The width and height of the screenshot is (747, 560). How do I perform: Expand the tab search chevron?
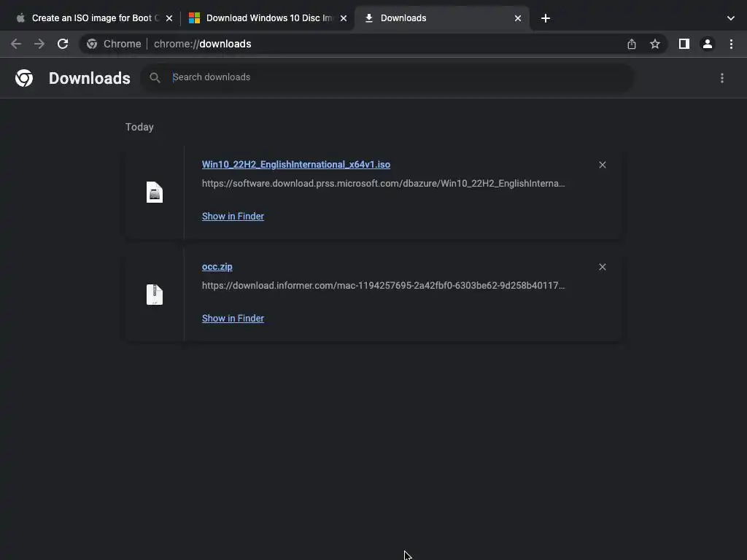pyautogui.click(x=731, y=18)
